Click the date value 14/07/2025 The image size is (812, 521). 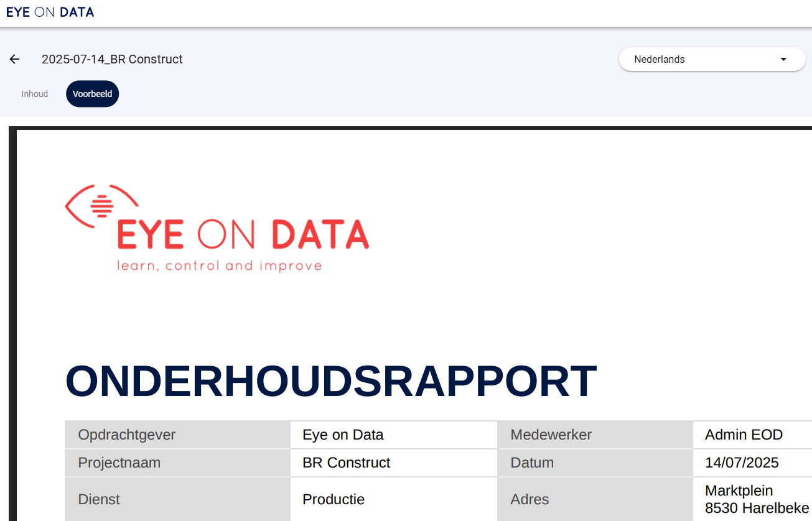click(742, 463)
